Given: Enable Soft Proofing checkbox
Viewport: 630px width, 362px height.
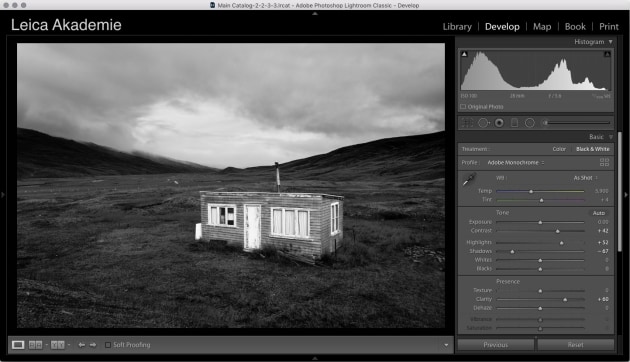Looking at the screenshot, I should pyautogui.click(x=108, y=345).
